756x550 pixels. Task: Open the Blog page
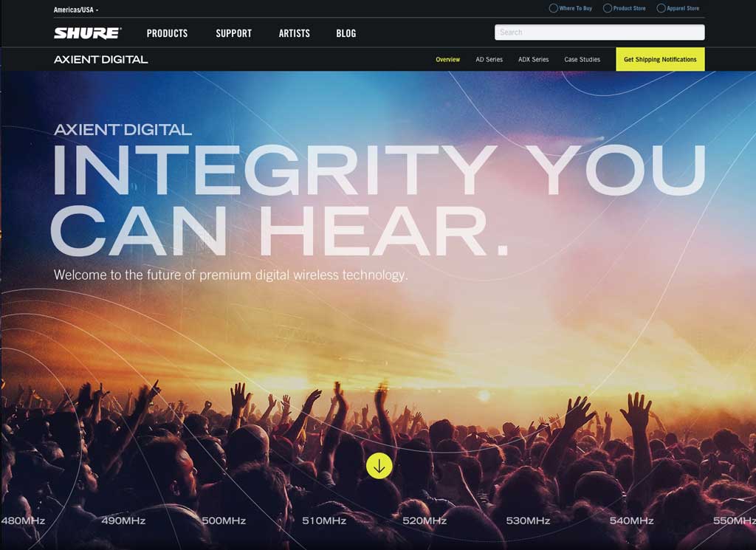(x=346, y=33)
